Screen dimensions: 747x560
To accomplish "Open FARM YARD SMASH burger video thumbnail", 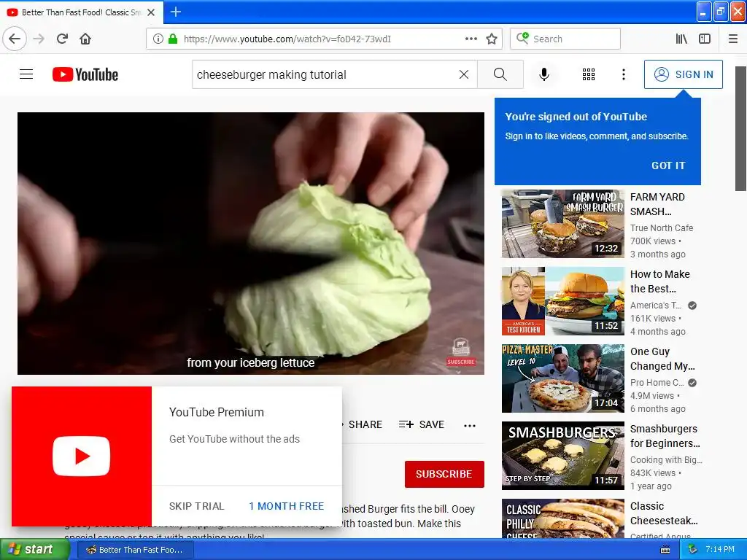I will click(562, 224).
